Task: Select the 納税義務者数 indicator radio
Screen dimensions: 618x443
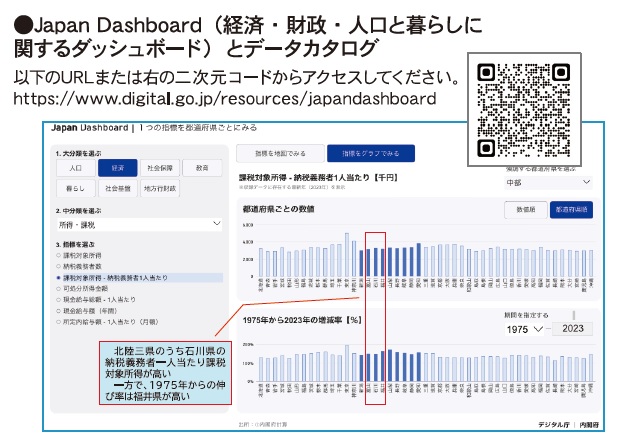Action: point(58,266)
